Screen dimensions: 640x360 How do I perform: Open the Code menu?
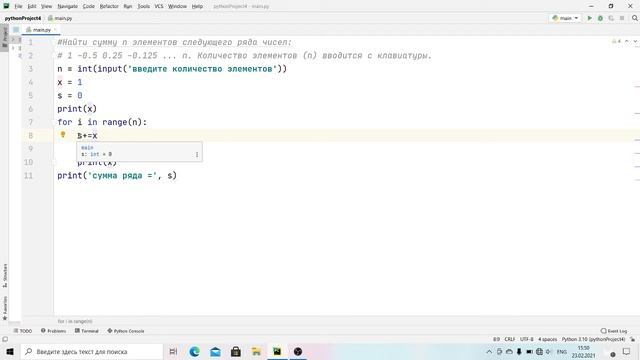coord(89,6)
